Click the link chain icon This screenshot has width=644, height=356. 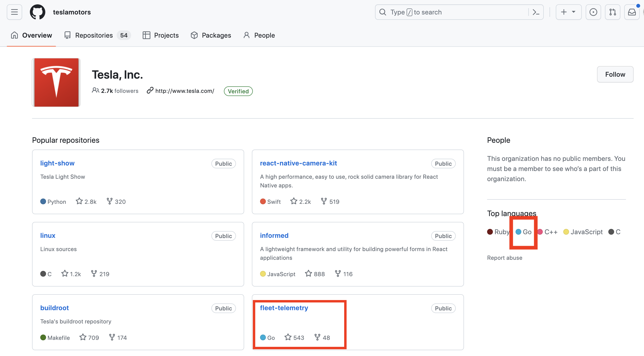(x=150, y=90)
